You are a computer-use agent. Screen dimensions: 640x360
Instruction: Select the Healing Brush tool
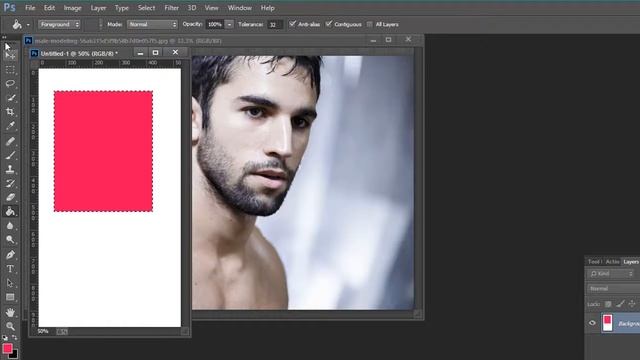tap(10, 141)
